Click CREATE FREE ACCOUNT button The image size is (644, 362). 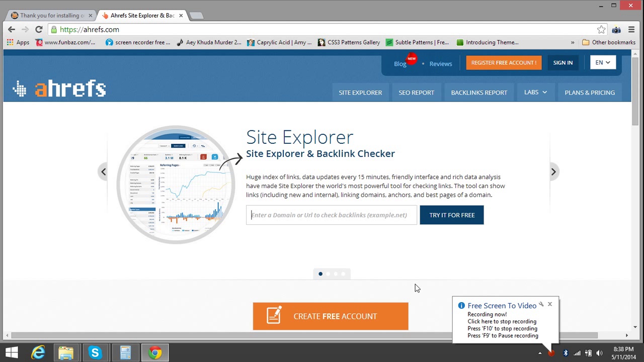pos(331,316)
